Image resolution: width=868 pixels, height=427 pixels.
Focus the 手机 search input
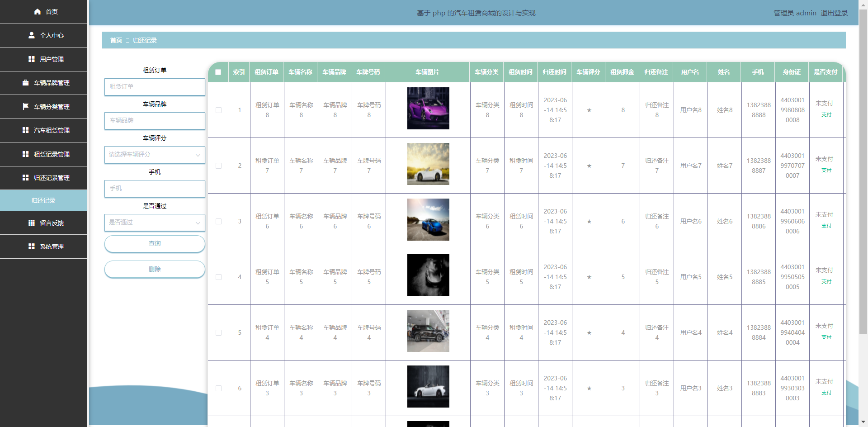(x=155, y=188)
